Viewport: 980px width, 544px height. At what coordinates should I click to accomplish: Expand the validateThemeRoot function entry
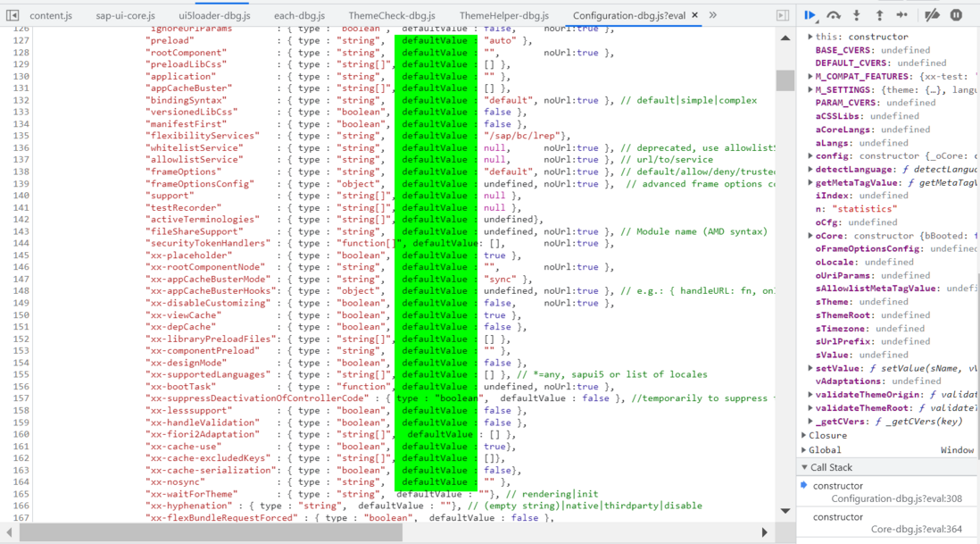pyautogui.click(x=810, y=407)
